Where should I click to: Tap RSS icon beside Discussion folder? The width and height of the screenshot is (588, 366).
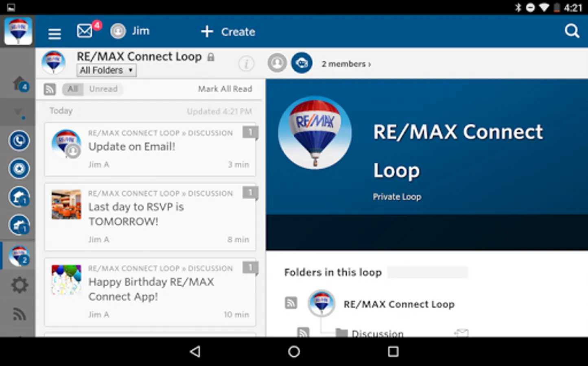[303, 332]
